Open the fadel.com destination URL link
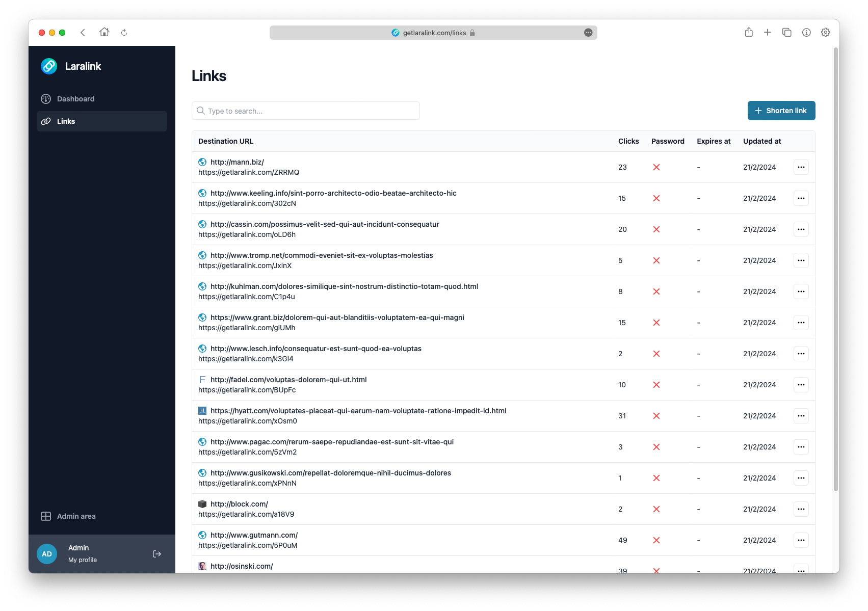 (x=288, y=380)
